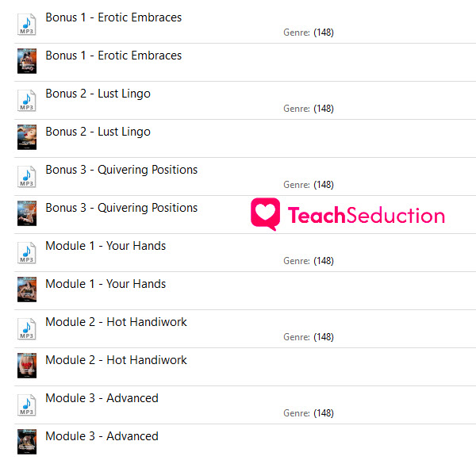The width and height of the screenshot is (476, 464).
Task: Click MP3 icon for Bonus 1 Erotic Embraces
Action: (x=27, y=24)
